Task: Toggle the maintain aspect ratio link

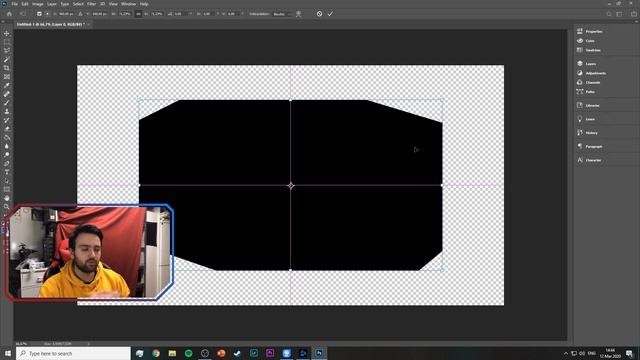Action: pyautogui.click(x=139, y=14)
